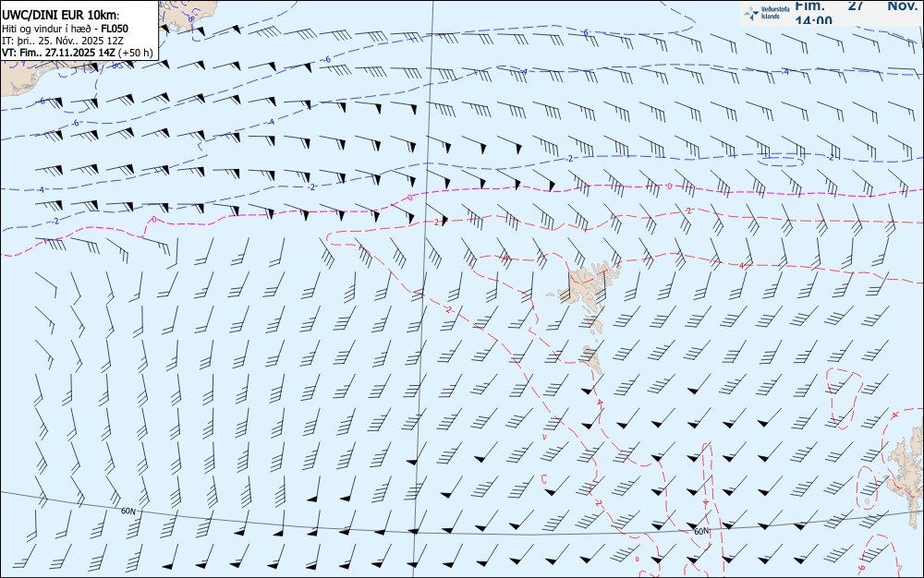The image size is (924, 578).
Task: Click the "Fim." weekday text in header
Action: click(809, 6)
